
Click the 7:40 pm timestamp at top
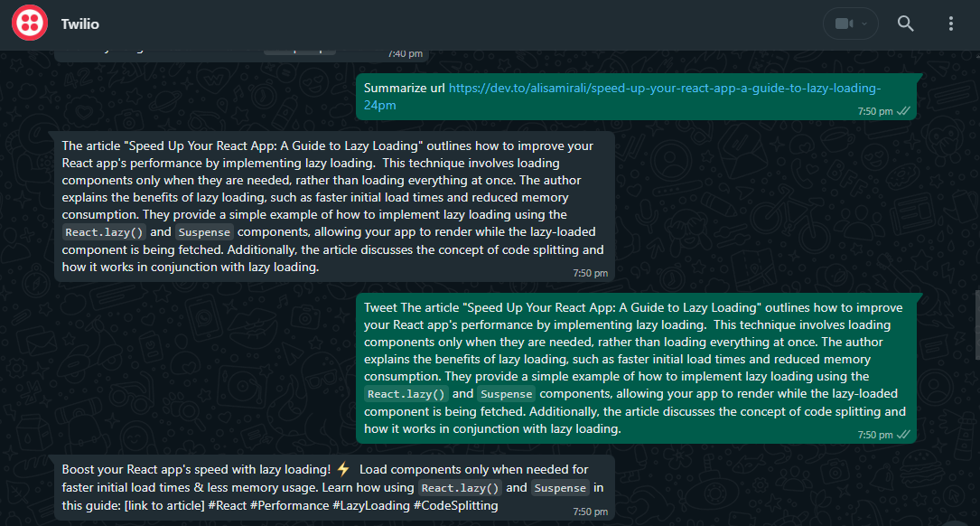[405, 53]
